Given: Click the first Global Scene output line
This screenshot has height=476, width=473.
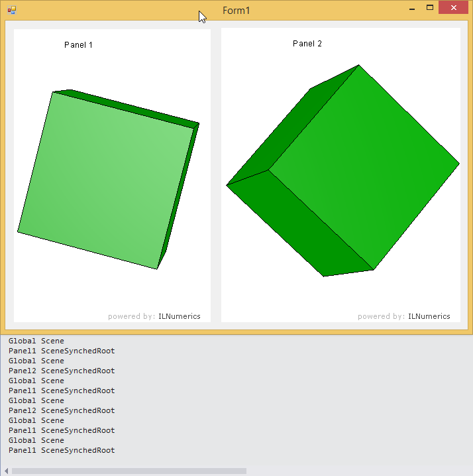Looking at the screenshot, I should (x=36, y=341).
